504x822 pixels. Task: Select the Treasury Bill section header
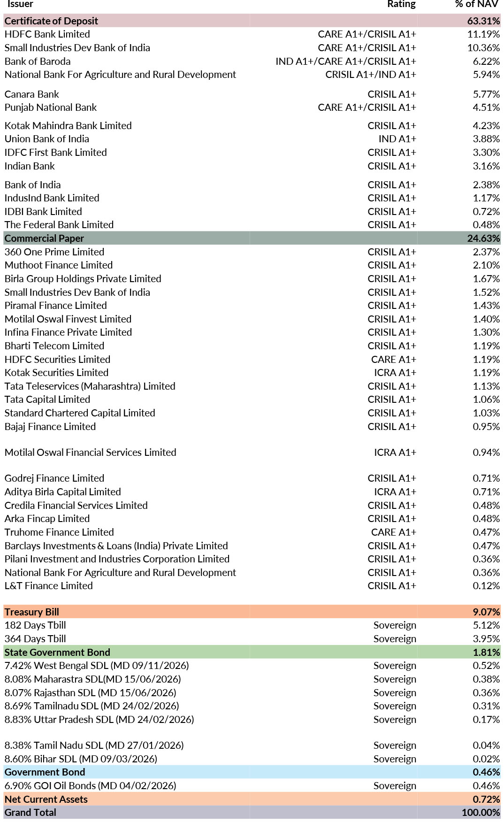click(x=32, y=612)
